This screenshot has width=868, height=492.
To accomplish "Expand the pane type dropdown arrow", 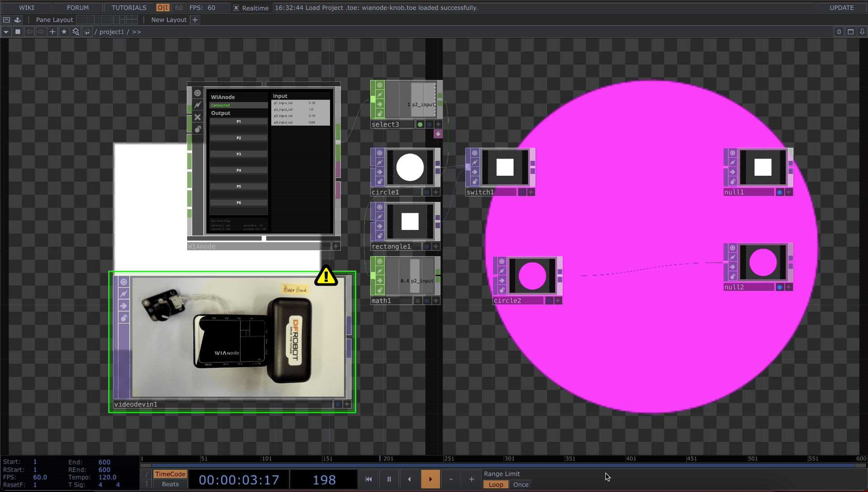I will click(6, 32).
